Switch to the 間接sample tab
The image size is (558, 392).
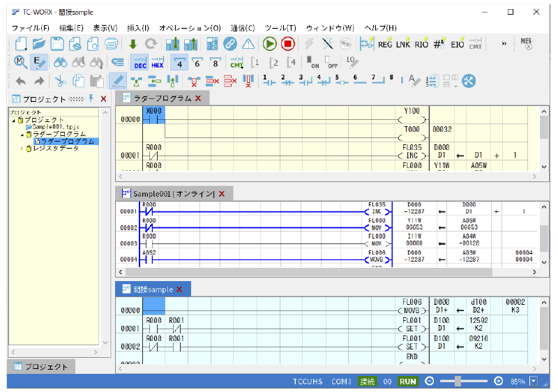[153, 289]
